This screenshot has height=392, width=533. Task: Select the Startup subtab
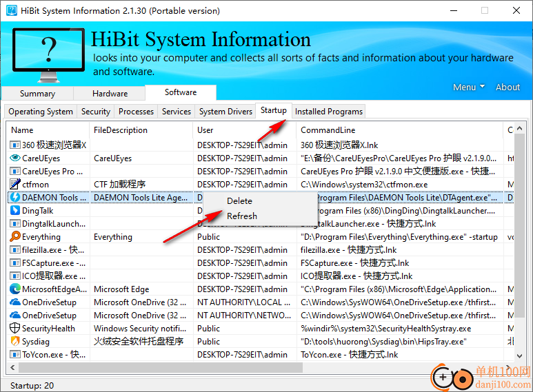tap(274, 110)
